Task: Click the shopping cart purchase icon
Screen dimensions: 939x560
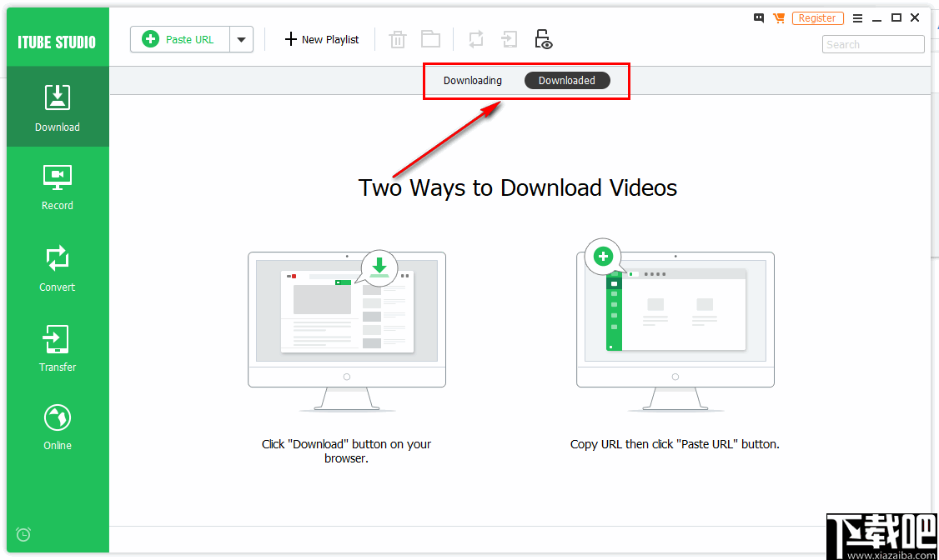Action: [x=779, y=17]
